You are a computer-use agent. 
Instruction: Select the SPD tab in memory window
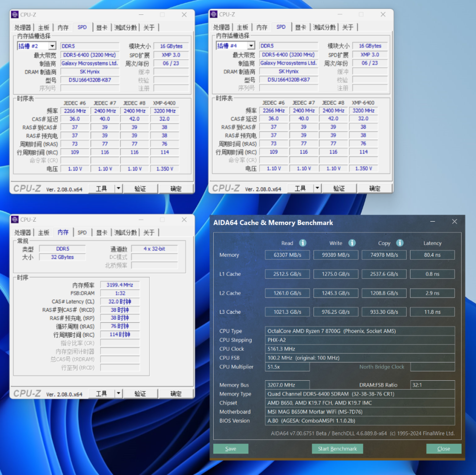coord(82,233)
